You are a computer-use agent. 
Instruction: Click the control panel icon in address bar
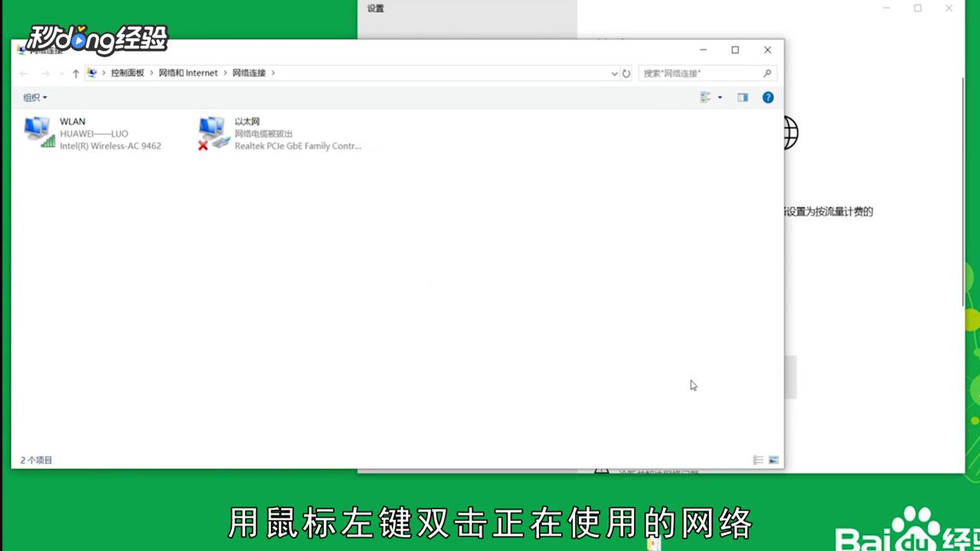pyautogui.click(x=93, y=73)
